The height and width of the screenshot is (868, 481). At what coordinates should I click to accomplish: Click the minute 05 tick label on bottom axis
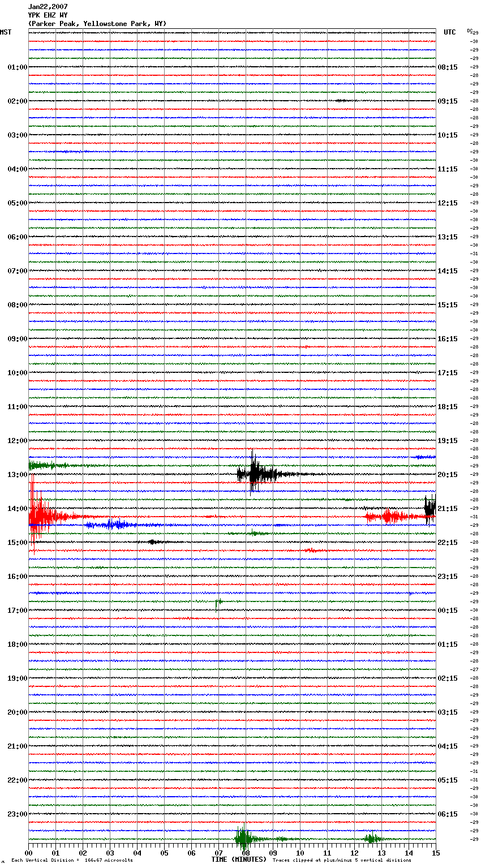[164, 853]
